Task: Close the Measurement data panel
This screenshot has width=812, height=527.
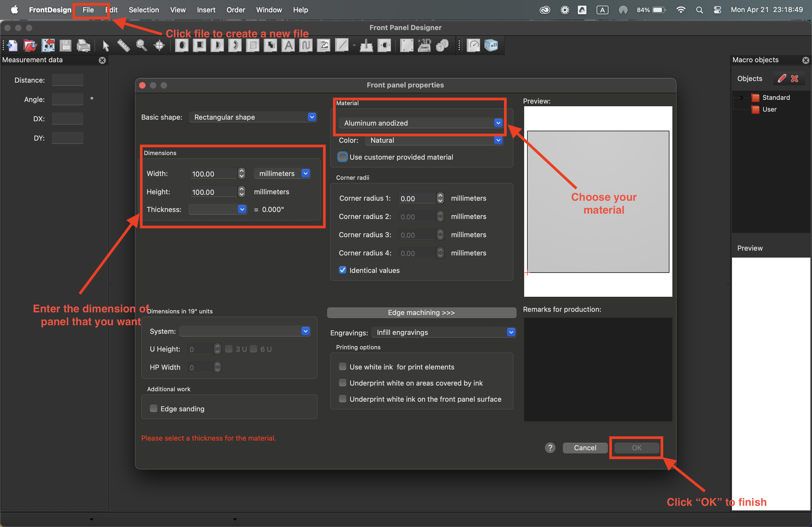Action: [x=102, y=60]
